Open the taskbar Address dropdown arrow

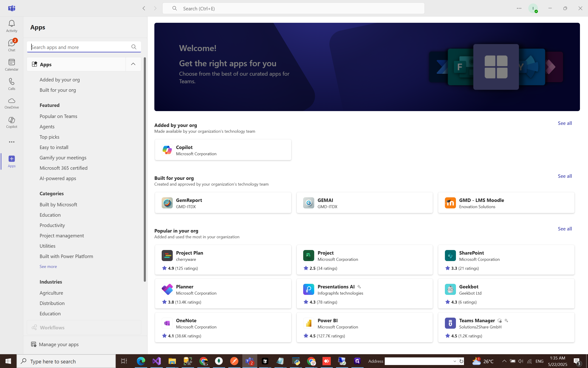[x=455, y=361]
